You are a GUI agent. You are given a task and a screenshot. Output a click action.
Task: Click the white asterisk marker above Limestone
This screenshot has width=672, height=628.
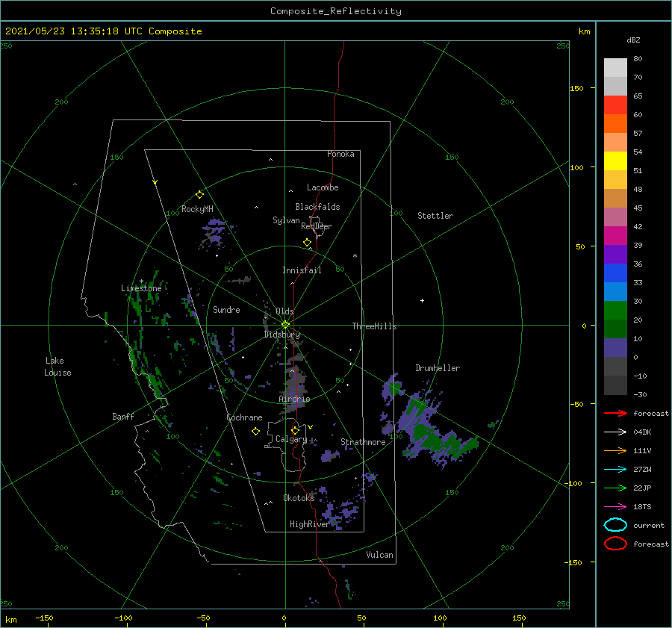click(141, 282)
